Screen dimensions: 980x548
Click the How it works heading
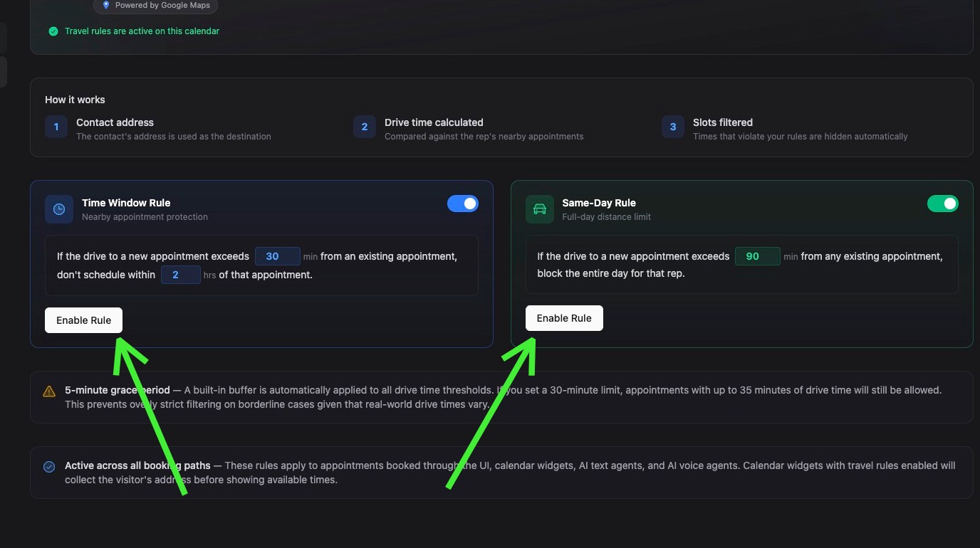(x=75, y=100)
